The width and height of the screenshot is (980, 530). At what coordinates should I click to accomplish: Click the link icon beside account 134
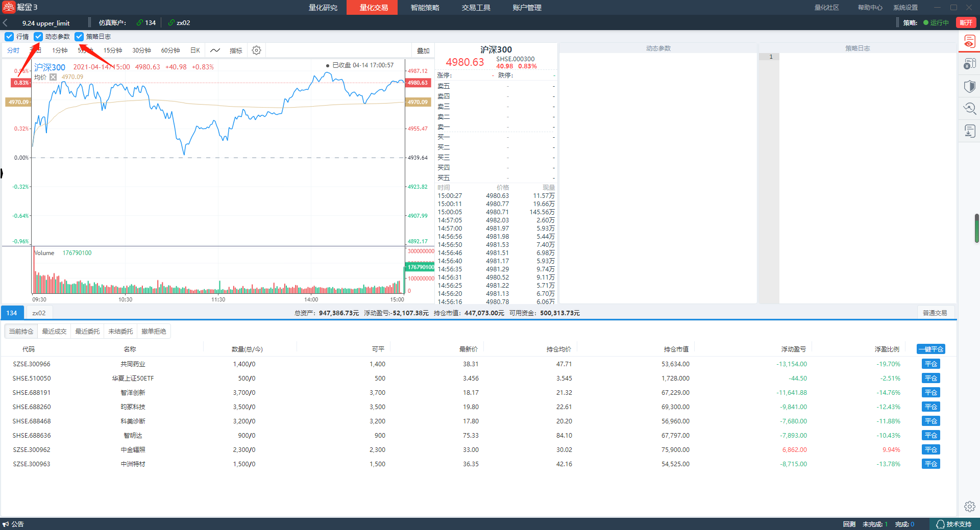click(139, 23)
